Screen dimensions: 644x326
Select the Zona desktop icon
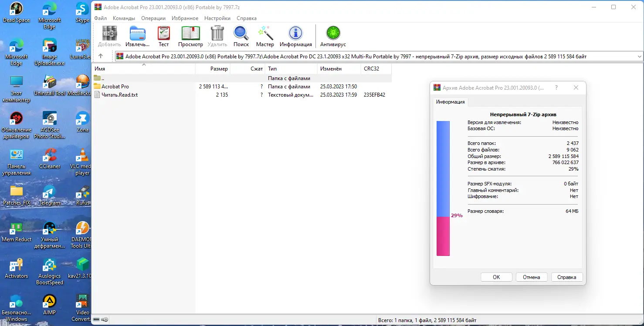82,122
